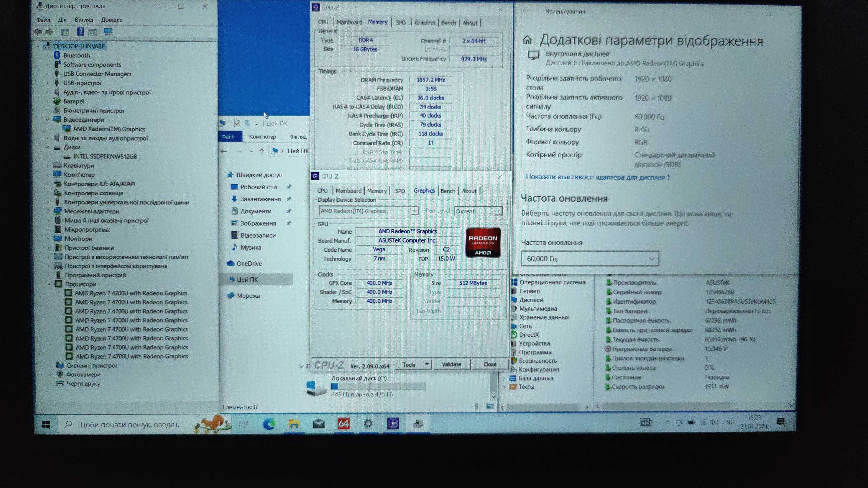Select Тесты in AIDA64 tree

(x=526, y=387)
